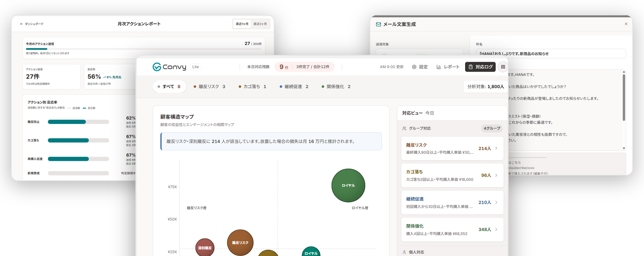Screen dimensions: 644x256
Task: Click the back arrow beside ダッシュボード
Action: 21,24
